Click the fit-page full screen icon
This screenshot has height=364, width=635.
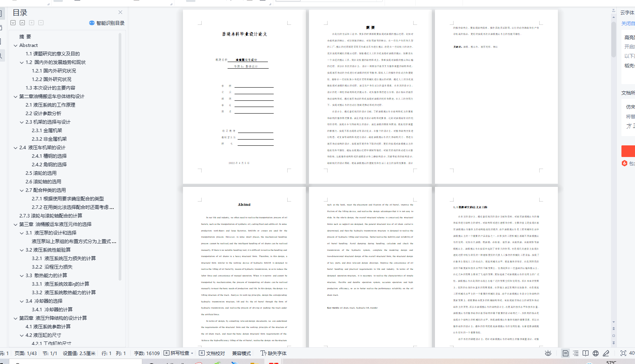pyautogui.click(x=623, y=353)
